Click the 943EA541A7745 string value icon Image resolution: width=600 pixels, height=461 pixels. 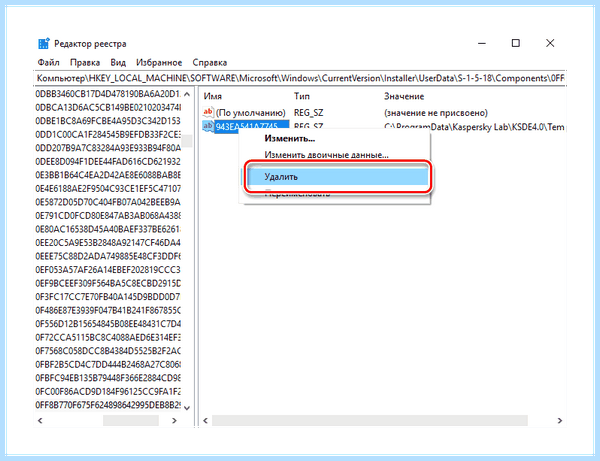tap(208, 126)
